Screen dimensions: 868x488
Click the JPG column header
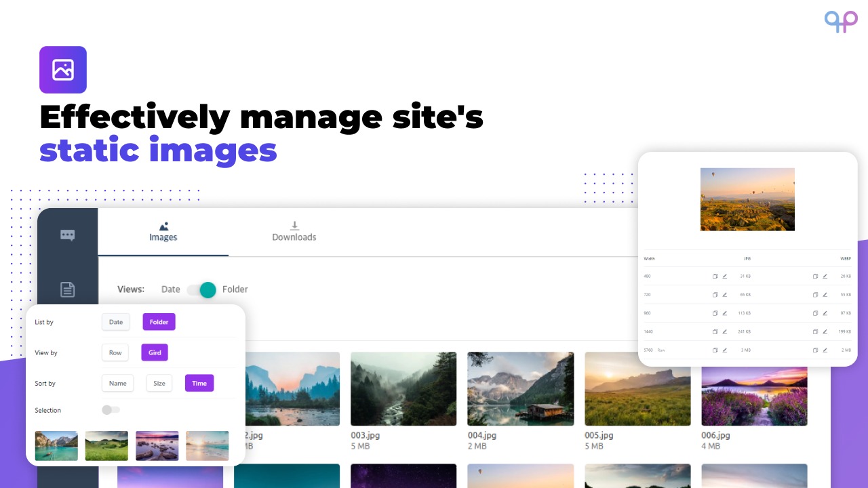747,259
